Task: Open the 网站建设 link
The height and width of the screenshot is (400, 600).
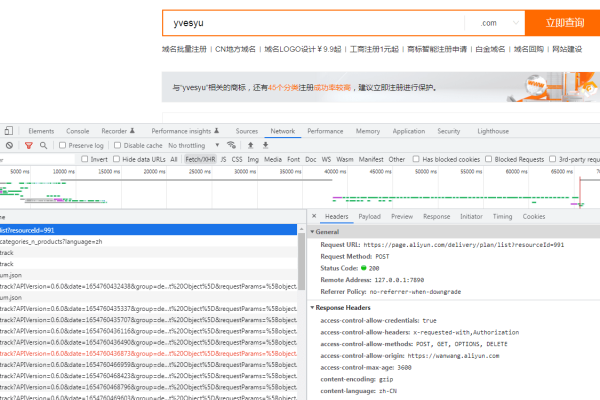Action: pos(567,49)
